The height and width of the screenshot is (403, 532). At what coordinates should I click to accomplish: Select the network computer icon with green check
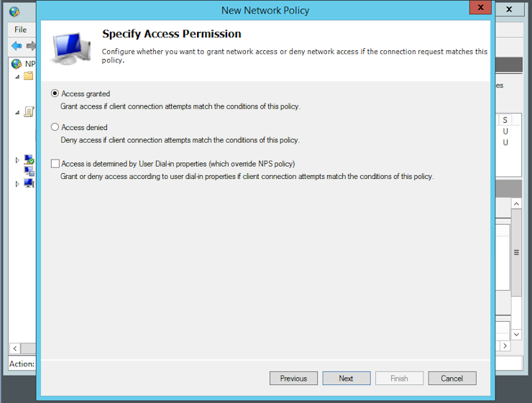29,159
